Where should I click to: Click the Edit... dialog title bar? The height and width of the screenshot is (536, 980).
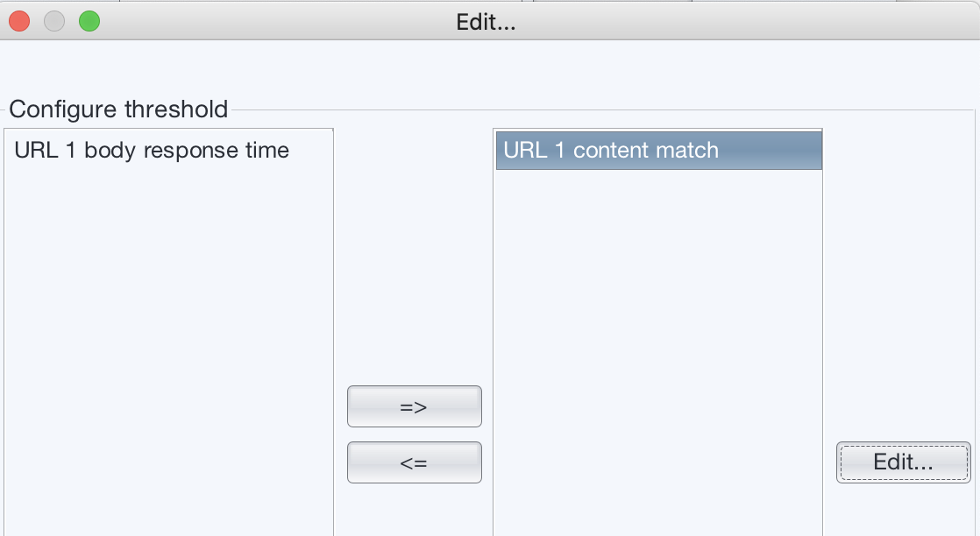click(486, 22)
